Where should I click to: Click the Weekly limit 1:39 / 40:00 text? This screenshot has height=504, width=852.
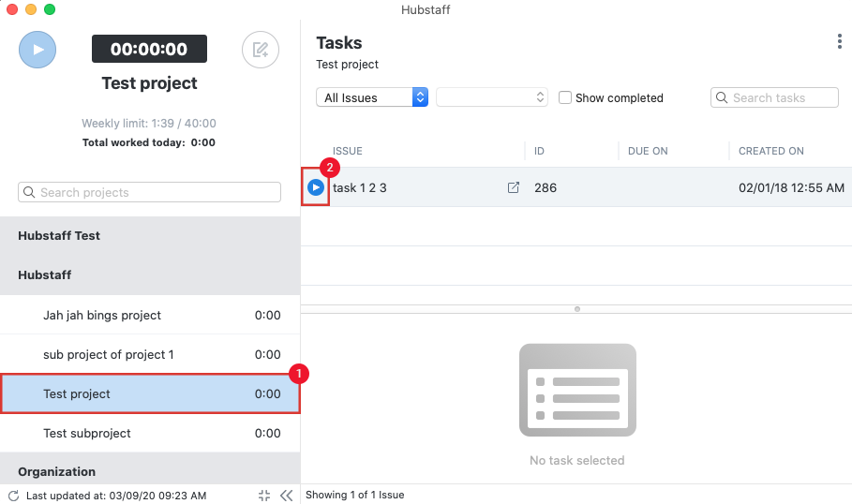pyautogui.click(x=149, y=124)
